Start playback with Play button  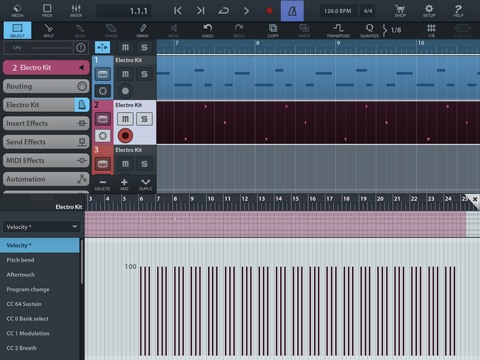pos(246,11)
